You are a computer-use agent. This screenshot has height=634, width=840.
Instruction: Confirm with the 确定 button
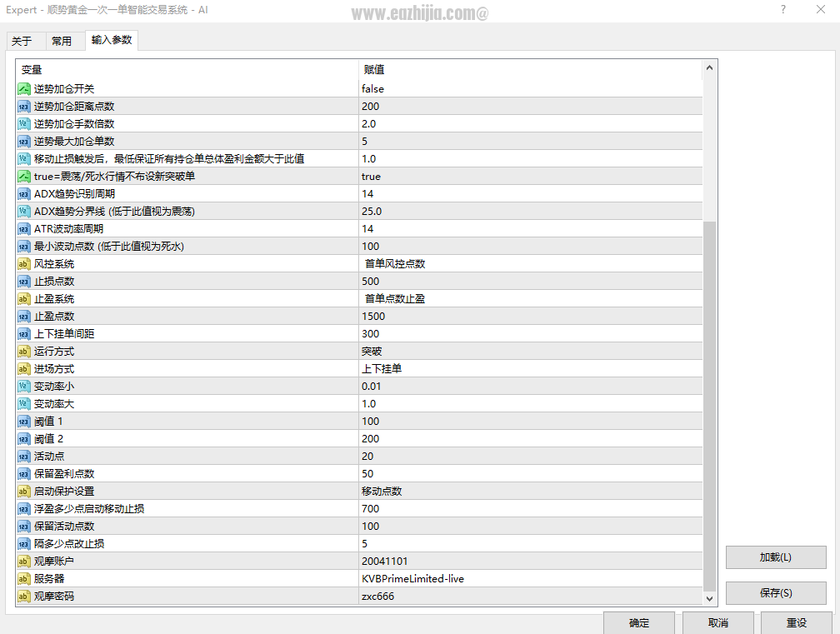coord(639,623)
